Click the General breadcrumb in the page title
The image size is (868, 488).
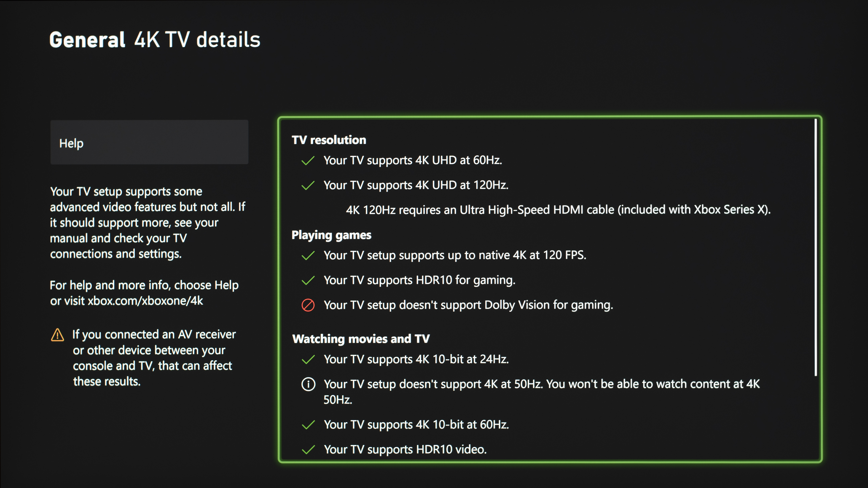tap(87, 40)
